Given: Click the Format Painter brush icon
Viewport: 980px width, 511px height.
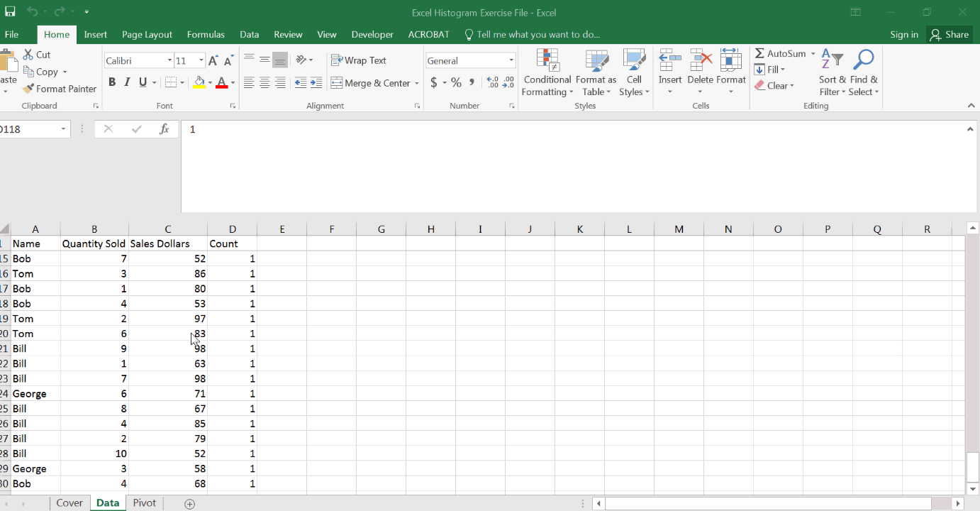Looking at the screenshot, I should point(28,89).
